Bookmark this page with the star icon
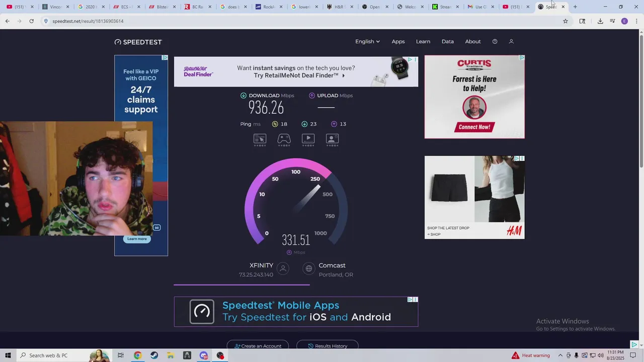The width and height of the screenshot is (644, 362). pyautogui.click(x=566, y=21)
